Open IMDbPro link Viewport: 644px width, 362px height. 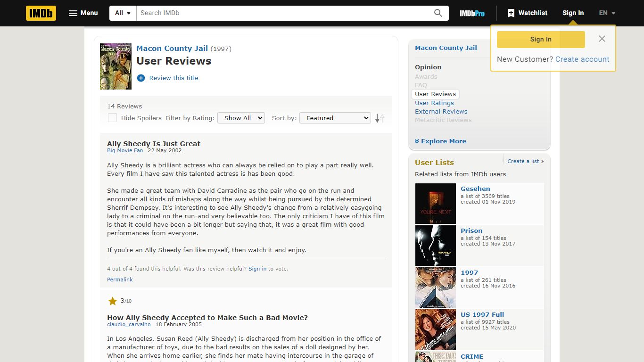pyautogui.click(x=472, y=13)
